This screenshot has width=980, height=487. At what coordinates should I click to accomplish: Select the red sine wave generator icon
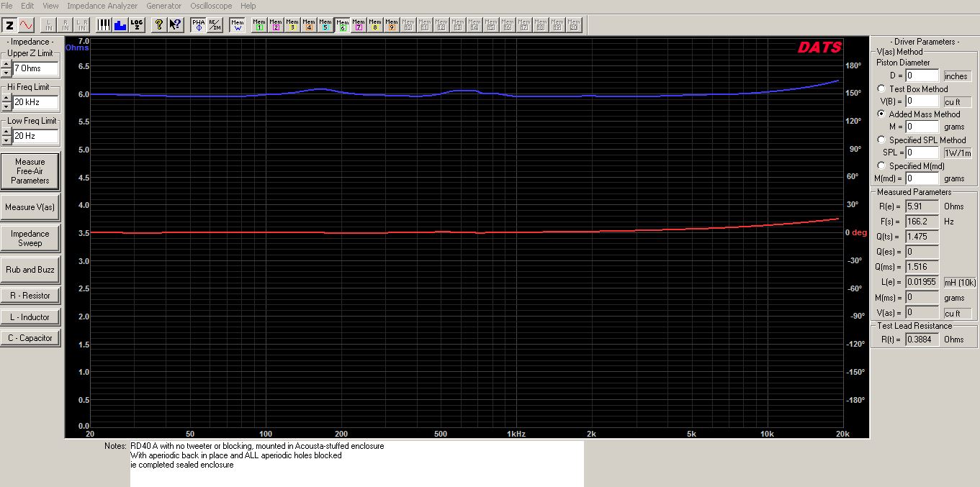coord(26,25)
